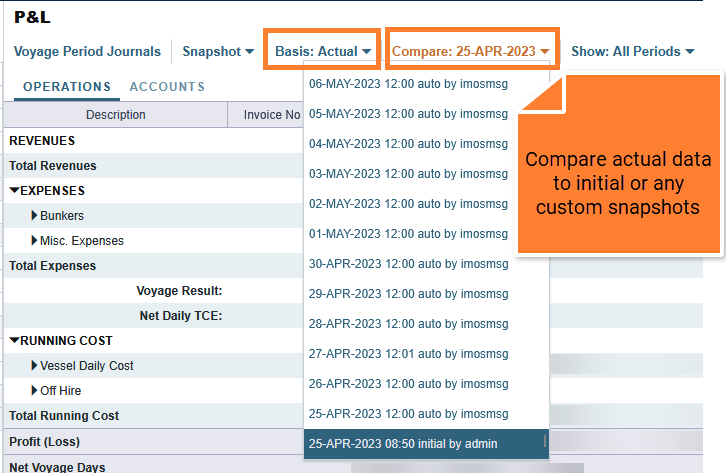Open the Show: All Periods dropdown
The width and height of the screenshot is (726, 473).
(x=632, y=51)
